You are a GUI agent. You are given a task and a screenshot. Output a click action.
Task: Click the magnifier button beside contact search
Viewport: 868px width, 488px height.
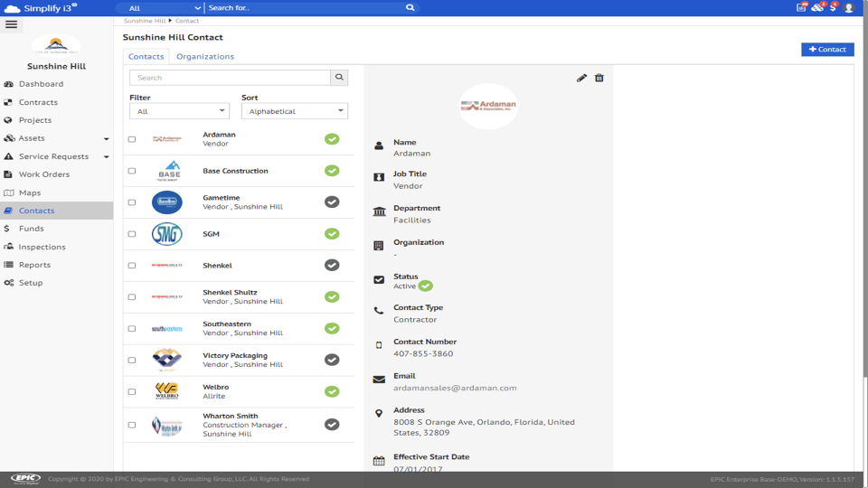tap(339, 78)
